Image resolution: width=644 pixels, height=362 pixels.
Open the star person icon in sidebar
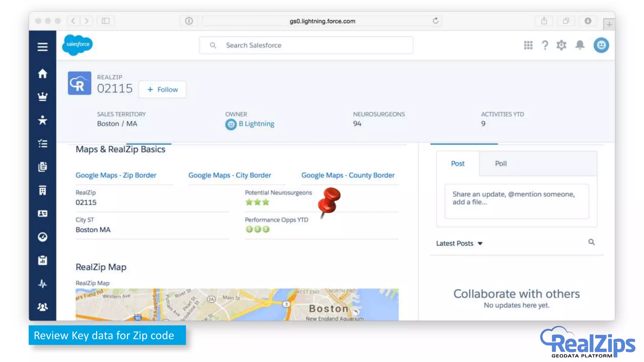pos(42,120)
